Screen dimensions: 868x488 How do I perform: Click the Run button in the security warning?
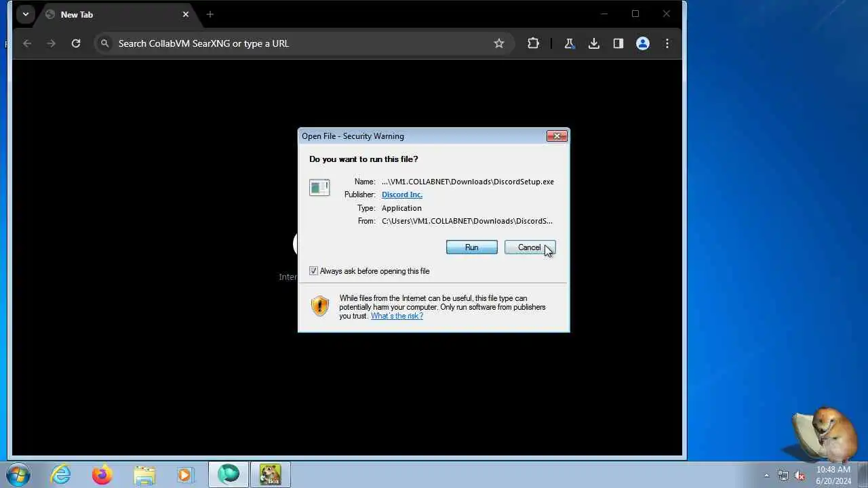pos(471,247)
